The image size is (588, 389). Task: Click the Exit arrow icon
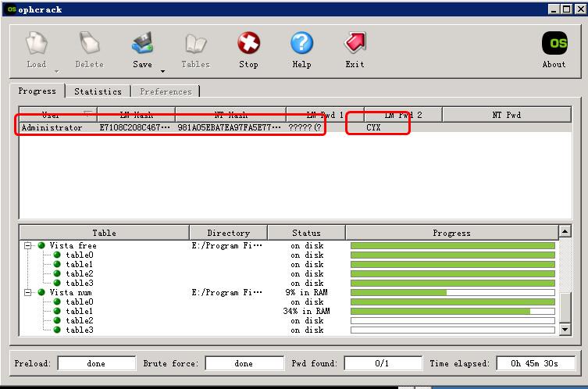pyautogui.click(x=355, y=43)
